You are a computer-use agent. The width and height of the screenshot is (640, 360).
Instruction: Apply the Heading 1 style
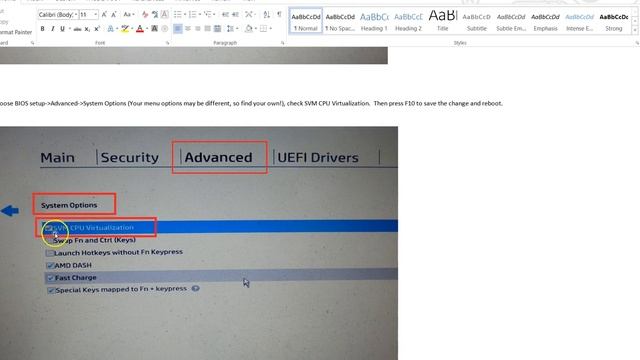click(x=374, y=21)
